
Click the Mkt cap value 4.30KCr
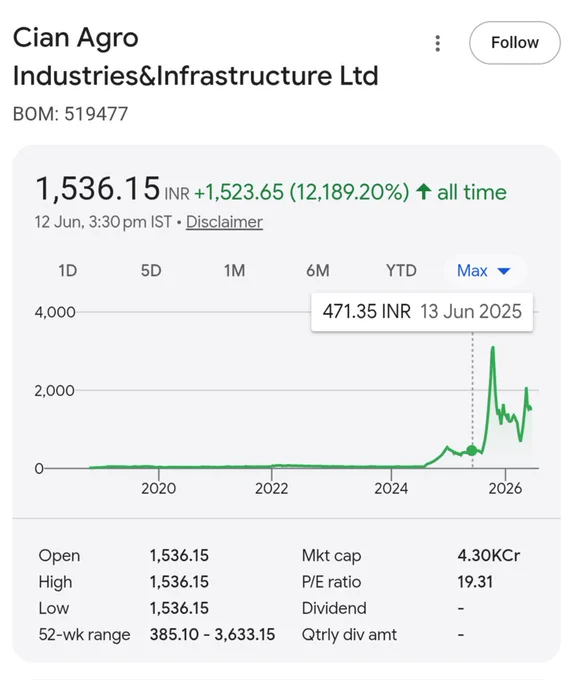[x=488, y=556]
